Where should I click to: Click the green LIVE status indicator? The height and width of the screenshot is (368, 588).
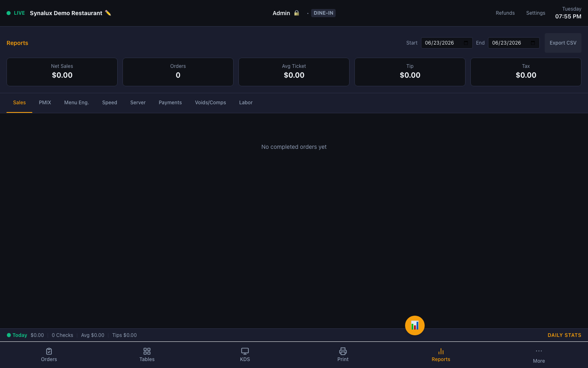[16, 13]
